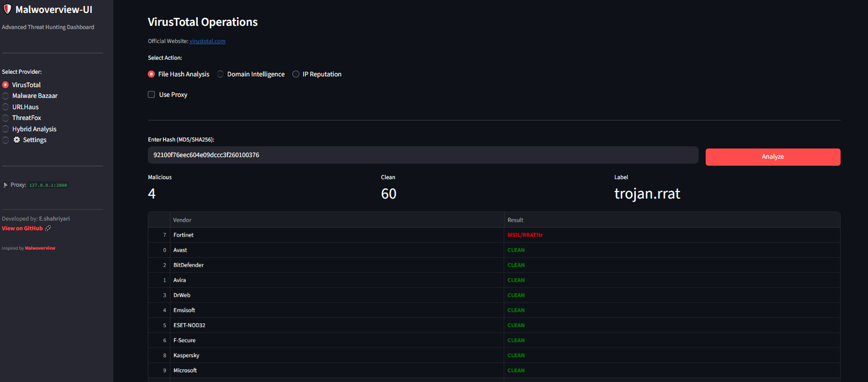
Task: Click the Malwoverview-UI shield logo icon
Action: 8,9
